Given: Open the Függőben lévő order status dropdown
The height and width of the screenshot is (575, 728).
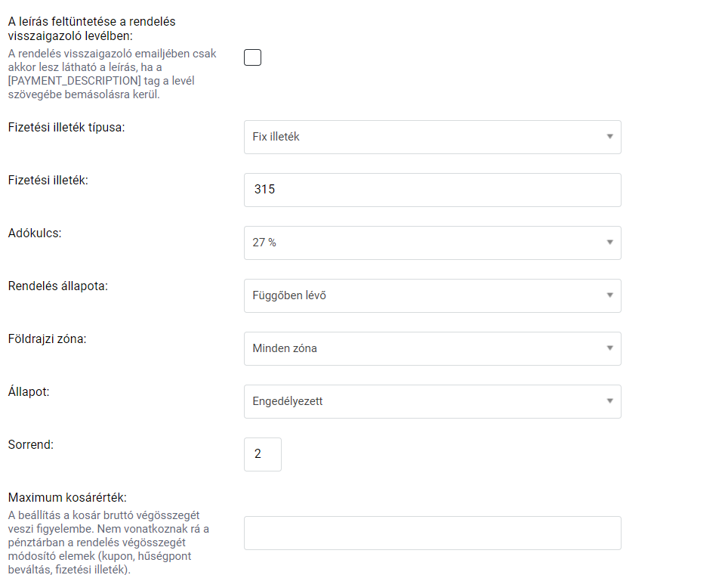Looking at the screenshot, I should [432, 295].
